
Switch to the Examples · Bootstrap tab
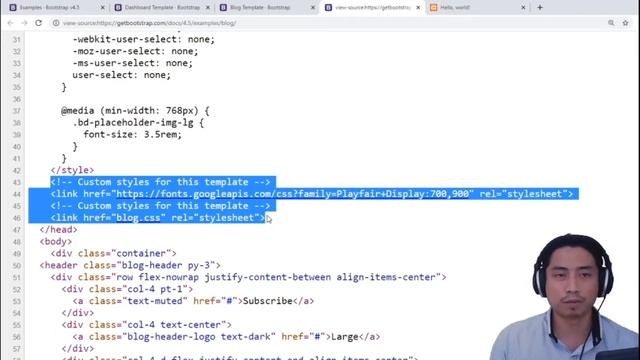pyautogui.click(x=49, y=7)
